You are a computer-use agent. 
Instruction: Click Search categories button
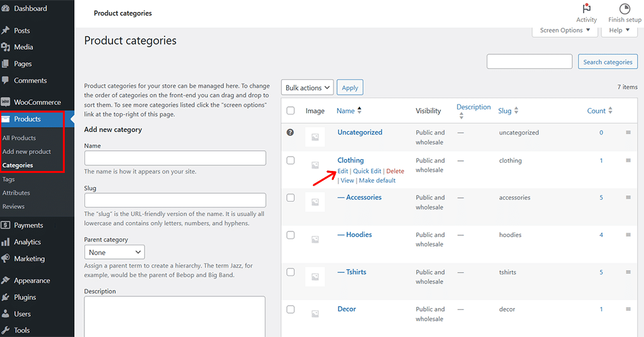pyautogui.click(x=608, y=62)
